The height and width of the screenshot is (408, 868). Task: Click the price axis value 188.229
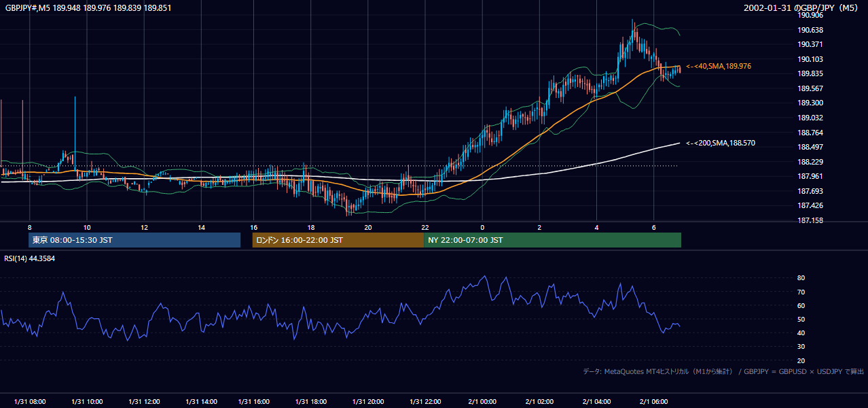tap(810, 162)
